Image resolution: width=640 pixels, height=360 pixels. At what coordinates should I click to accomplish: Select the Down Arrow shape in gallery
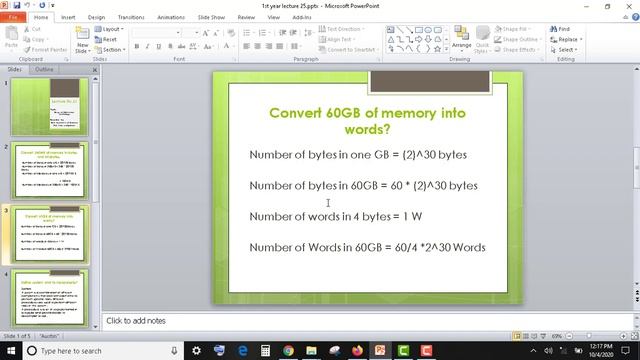428,39
